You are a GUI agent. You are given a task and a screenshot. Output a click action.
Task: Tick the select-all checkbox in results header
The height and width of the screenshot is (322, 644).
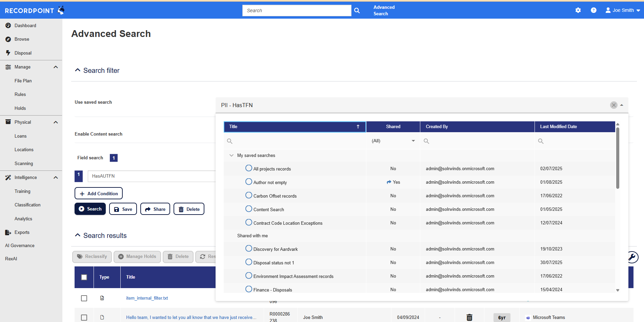(84, 277)
